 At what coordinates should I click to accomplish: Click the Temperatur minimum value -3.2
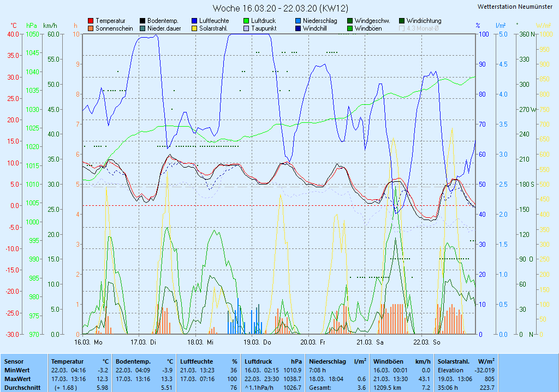coord(103,370)
